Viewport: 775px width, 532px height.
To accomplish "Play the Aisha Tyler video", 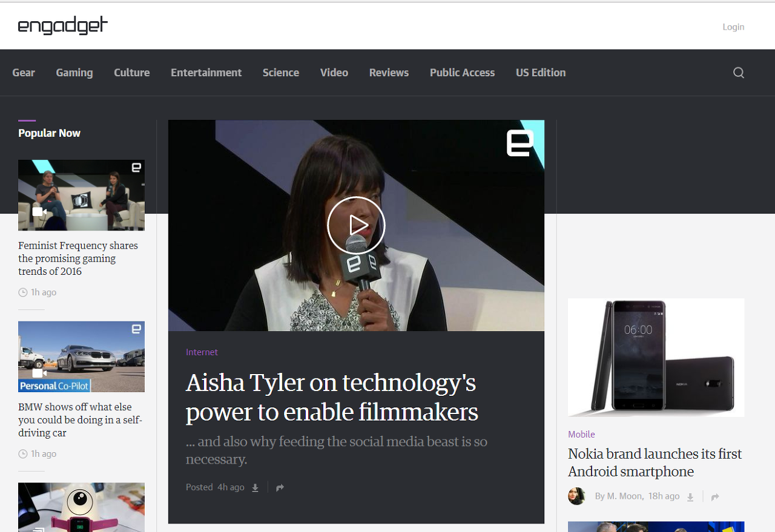I will [x=356, y=225].
